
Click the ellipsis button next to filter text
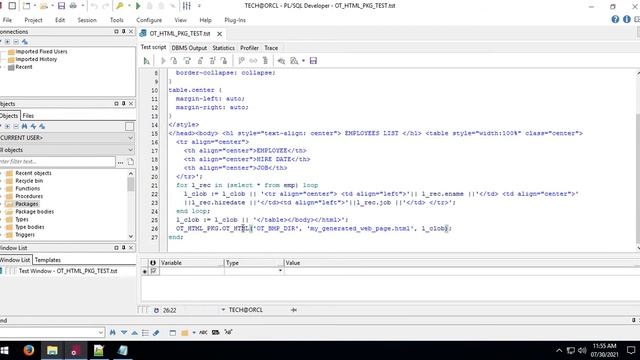(120, 162)
